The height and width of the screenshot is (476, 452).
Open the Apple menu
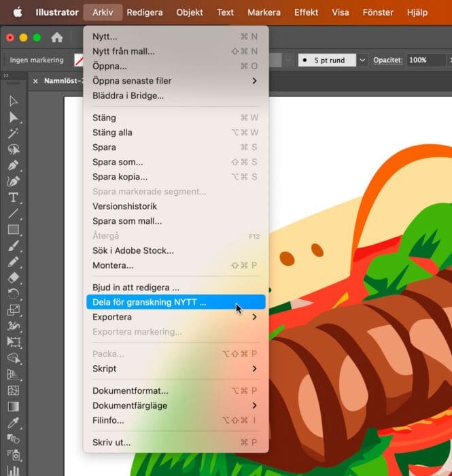pos(18,12)
